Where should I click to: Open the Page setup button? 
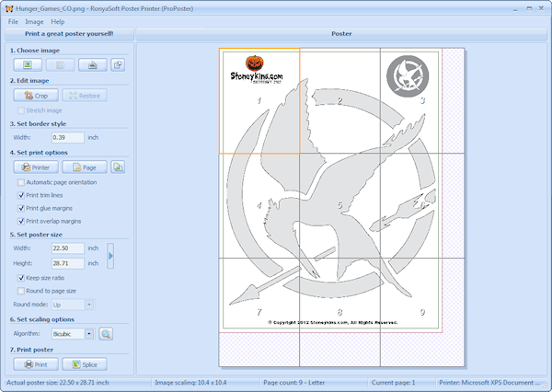point(85,167)
